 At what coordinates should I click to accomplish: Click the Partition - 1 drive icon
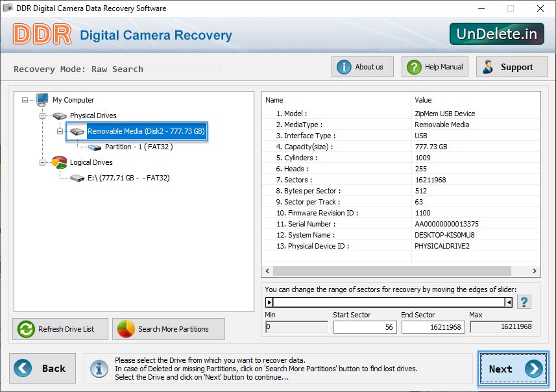pyautogui.click(x=95, y=147)
